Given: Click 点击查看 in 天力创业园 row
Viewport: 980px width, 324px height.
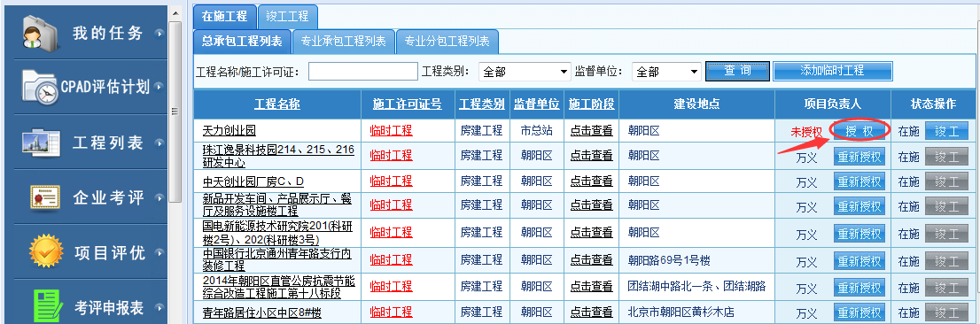Looking at the screenshot, I should pyautogui.click(x=591, y=131).
